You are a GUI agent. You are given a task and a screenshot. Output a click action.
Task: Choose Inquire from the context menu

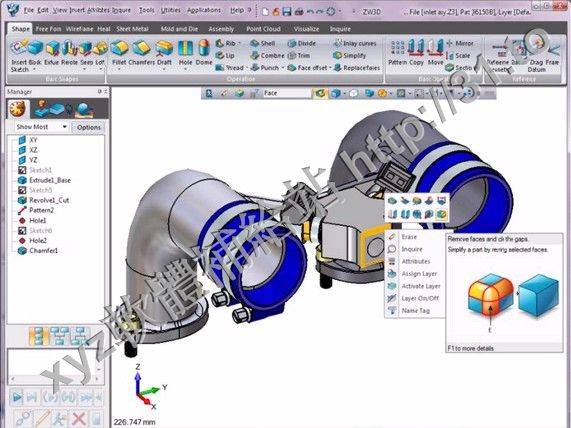[415, 249]
